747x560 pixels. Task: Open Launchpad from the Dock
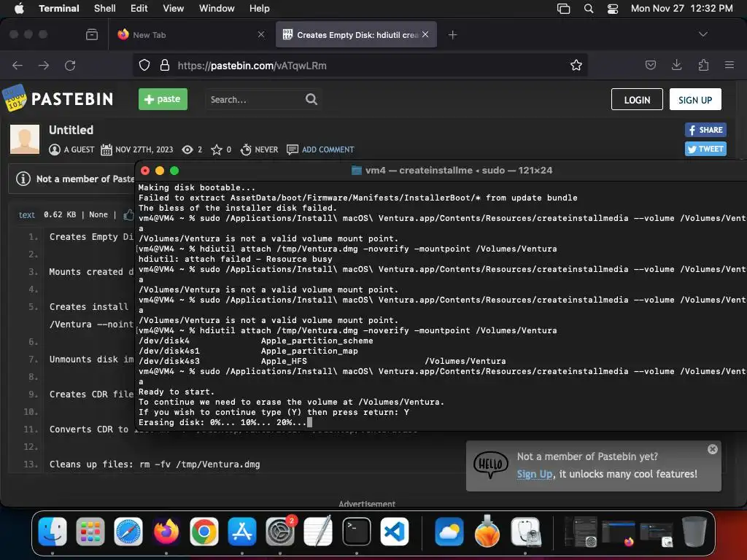point(90,532)
